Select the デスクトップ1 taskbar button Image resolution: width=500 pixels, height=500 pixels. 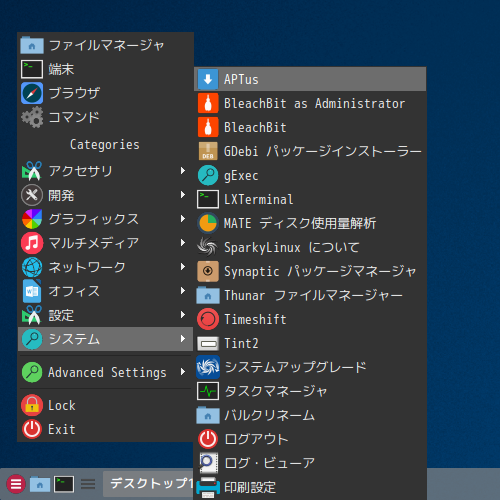click(148, 484)
